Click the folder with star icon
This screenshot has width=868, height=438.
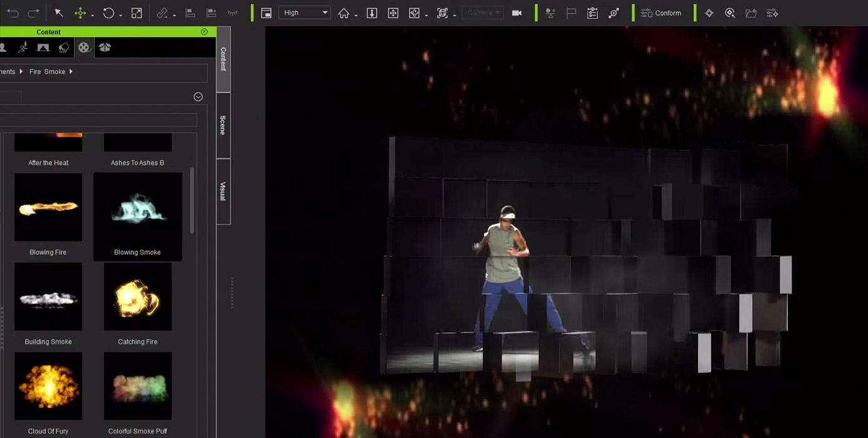click(751, 13)
